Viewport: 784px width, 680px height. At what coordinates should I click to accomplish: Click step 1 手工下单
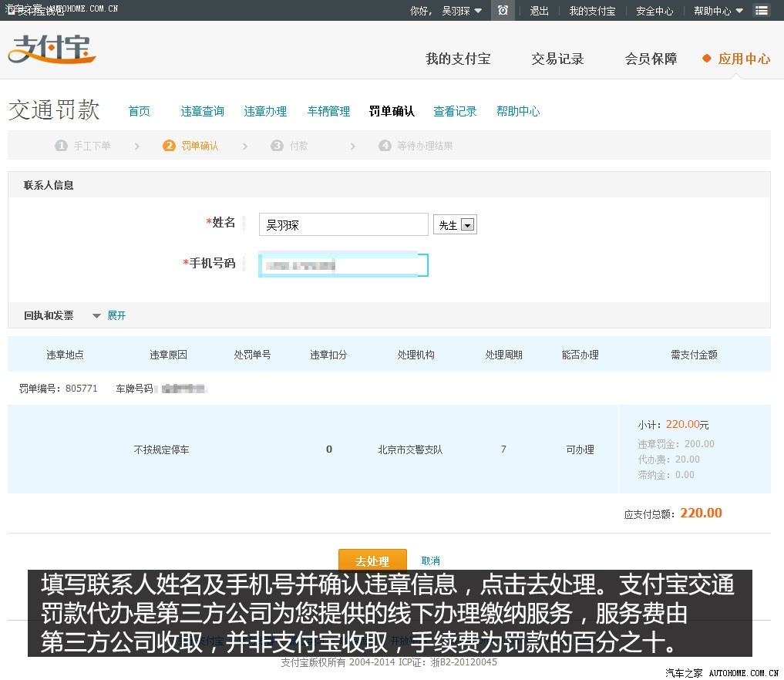click(x=82, y=146)
